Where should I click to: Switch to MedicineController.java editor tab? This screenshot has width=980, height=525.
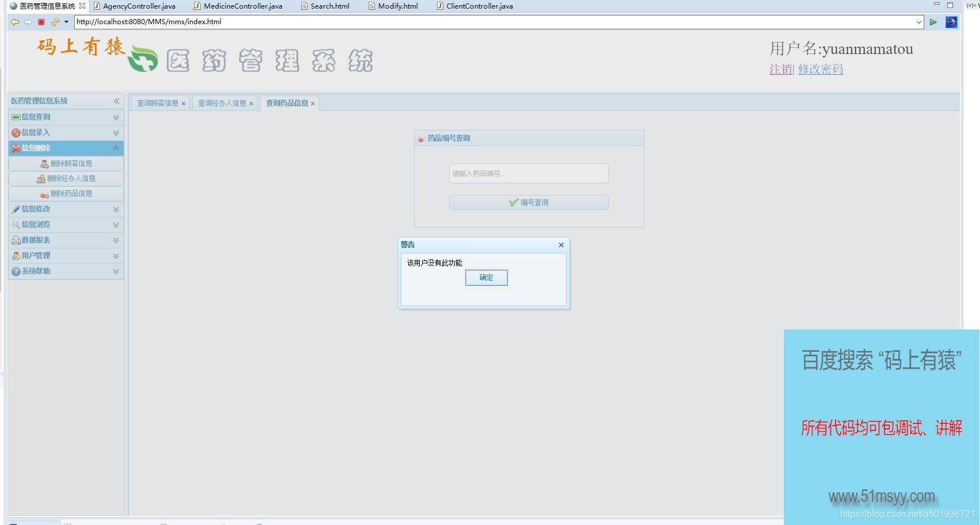tap(238, 6)
